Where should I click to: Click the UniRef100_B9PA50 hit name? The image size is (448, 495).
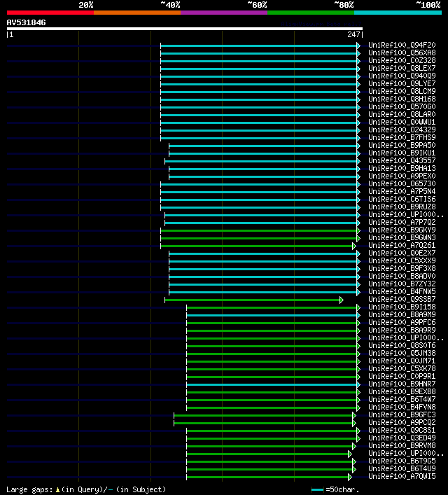[402, 145]
